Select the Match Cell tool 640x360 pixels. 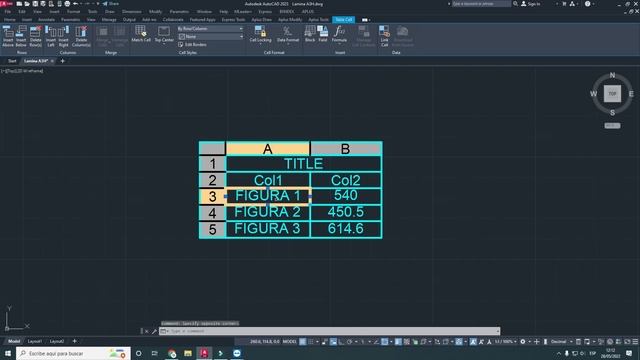141,34
